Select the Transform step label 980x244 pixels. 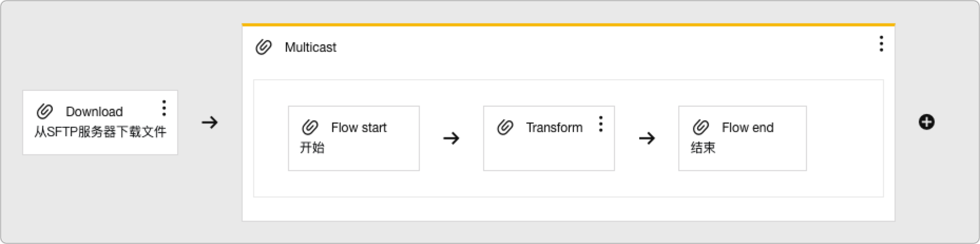click(554, 127)
